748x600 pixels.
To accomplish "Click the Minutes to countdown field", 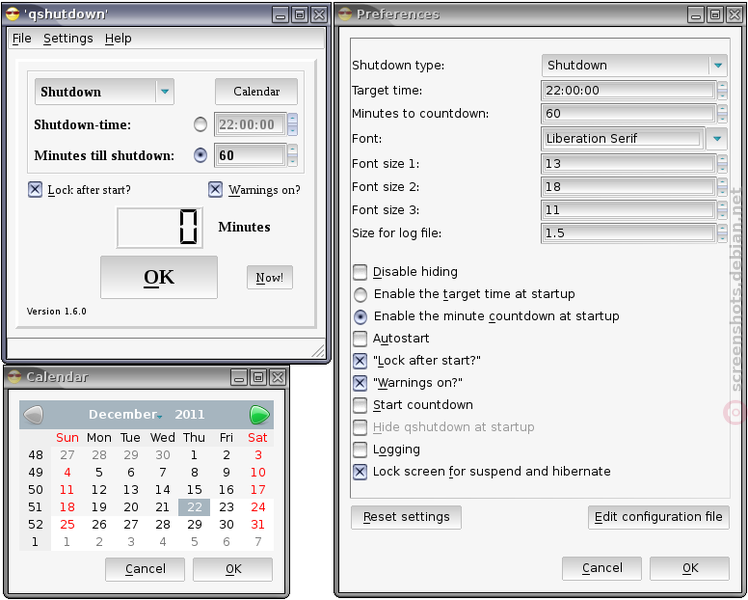I will point(628,114).
